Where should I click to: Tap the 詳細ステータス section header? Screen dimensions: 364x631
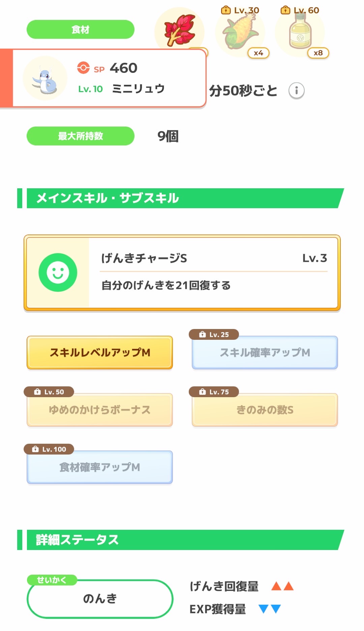tap(182, 540)
